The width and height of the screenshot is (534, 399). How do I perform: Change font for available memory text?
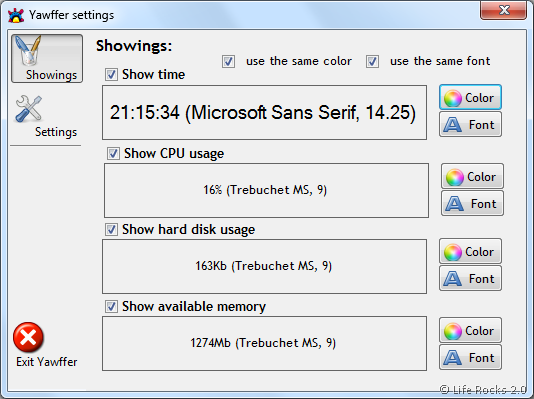click(x=470, y=357)
